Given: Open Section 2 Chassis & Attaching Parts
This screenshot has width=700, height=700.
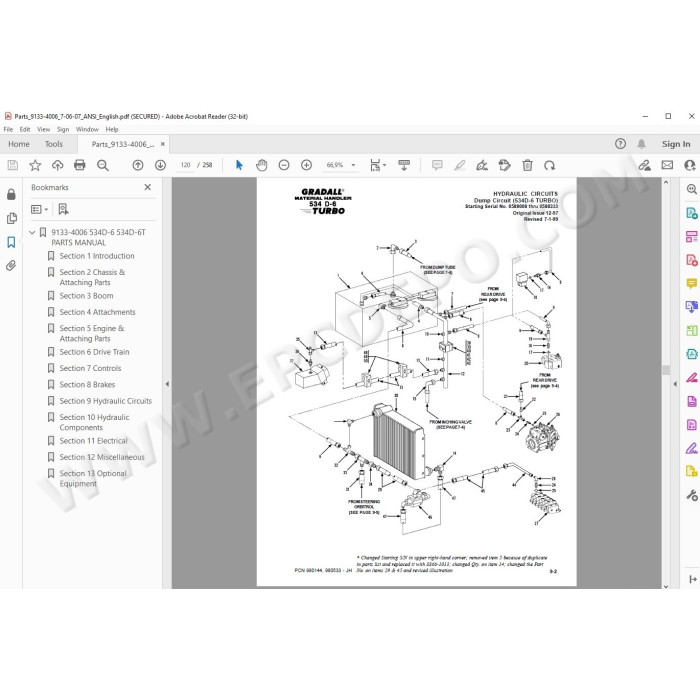Looking at the screenshot, I should (x=92, y=277).
